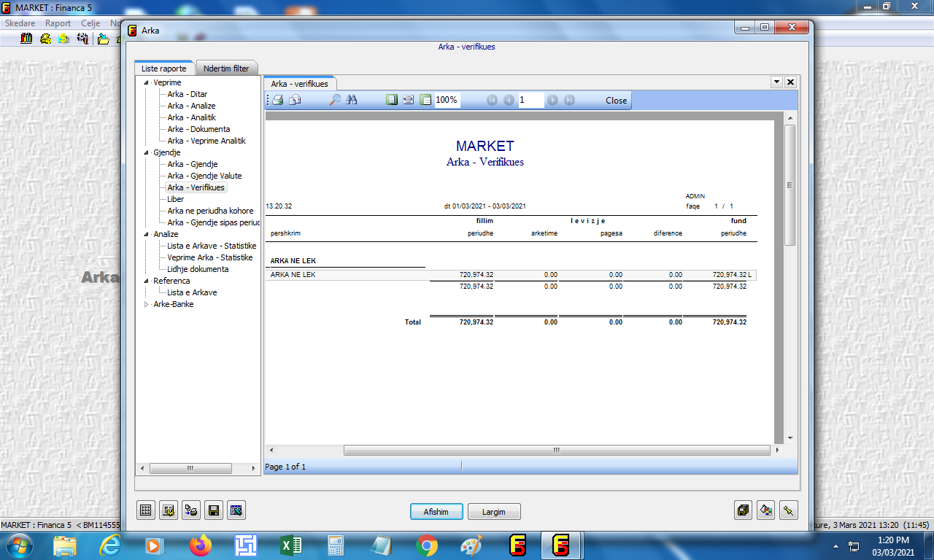Viewport: 934px width, 560px height.
Task: Select Veprime Arka - Statistike
Action: tap(210, 257)
